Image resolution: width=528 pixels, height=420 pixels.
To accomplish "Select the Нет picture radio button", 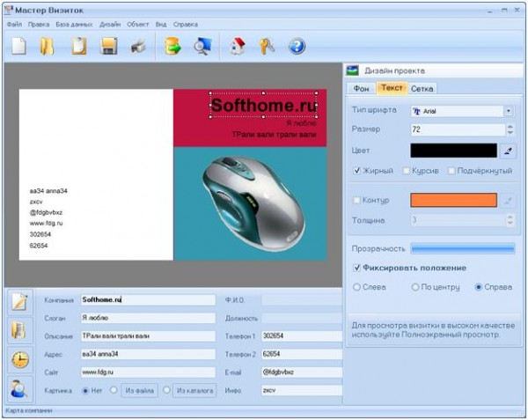I will (85, 391).
